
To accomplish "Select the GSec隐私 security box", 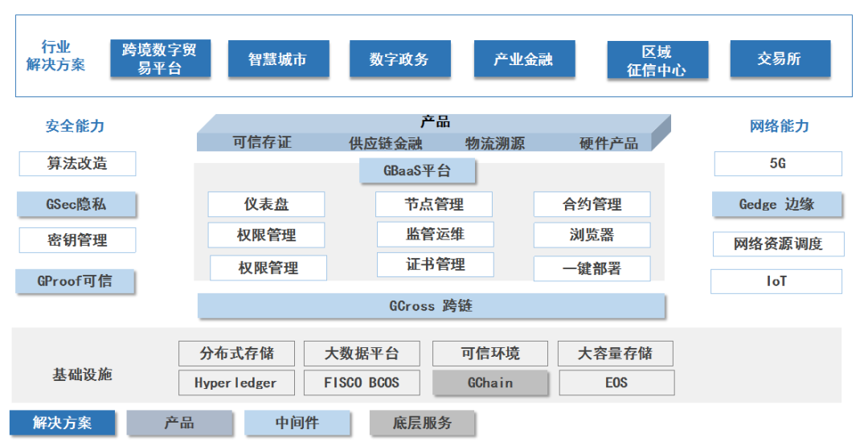I will (x=76, y=204).
